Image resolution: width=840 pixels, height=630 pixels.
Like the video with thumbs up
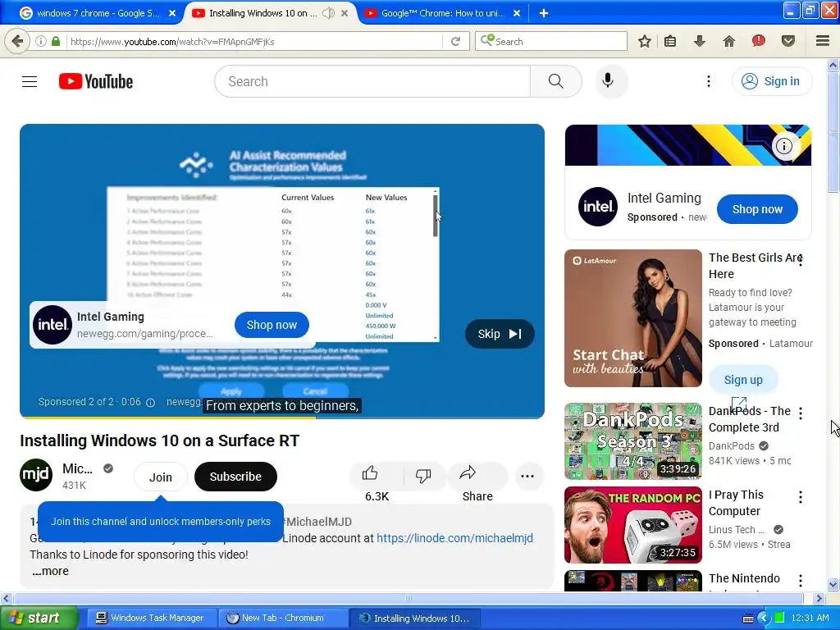pos(370,474)
